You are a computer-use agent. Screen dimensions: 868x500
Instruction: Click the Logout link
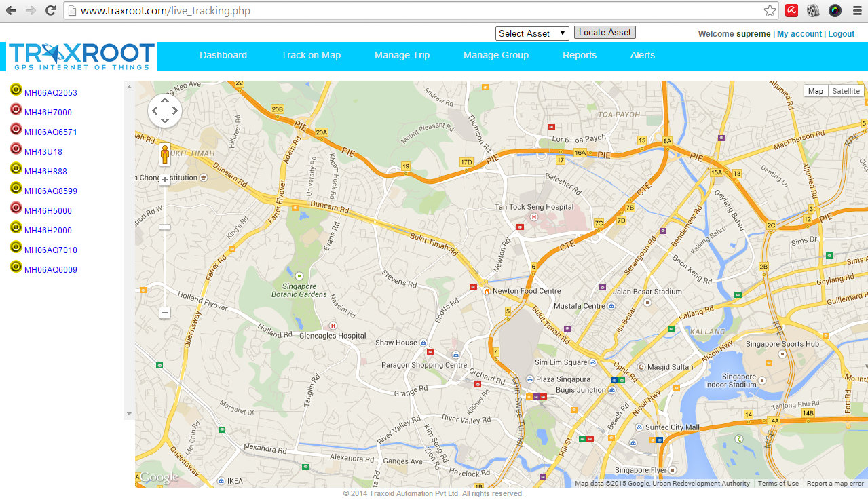pyautogui.click(x=842, y=34)
